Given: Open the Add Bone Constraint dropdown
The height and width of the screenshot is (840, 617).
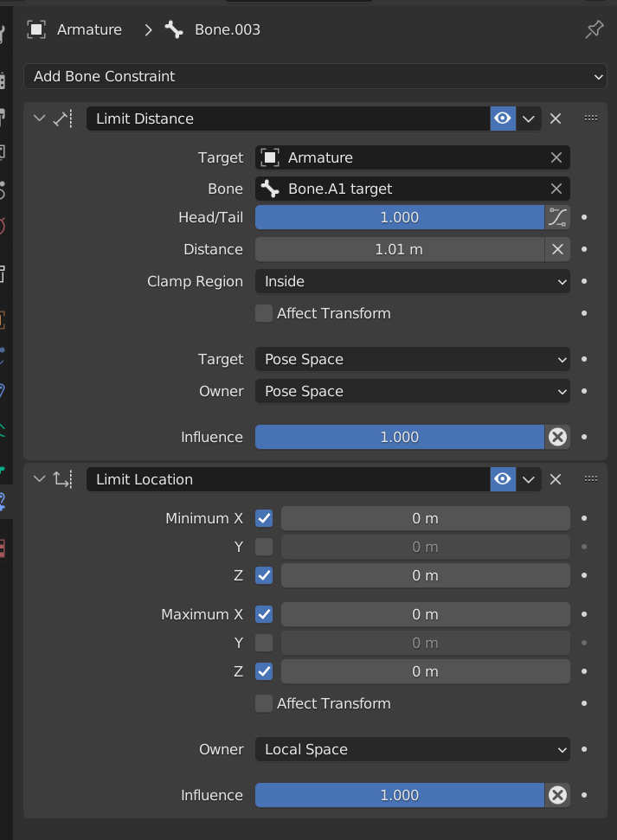Looking at the screenshot, I should [316, 76].
